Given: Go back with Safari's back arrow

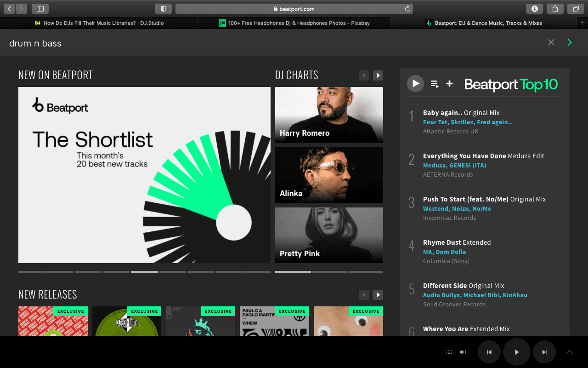Looking at the screenshot, I should (x=10, y=9).
